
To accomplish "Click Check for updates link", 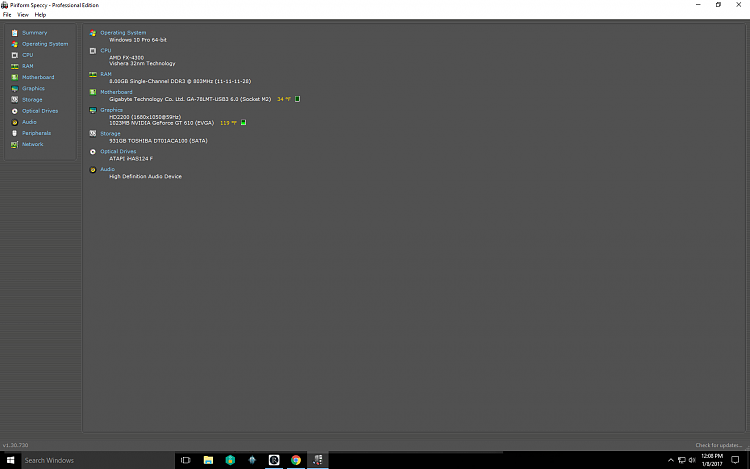I will tap(719, 445).
